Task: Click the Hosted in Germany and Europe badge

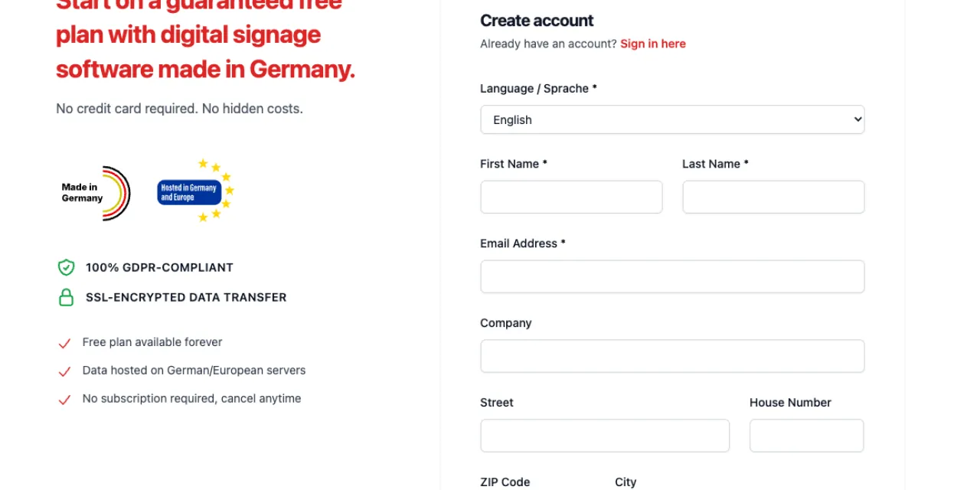Action: click(196, 191)
